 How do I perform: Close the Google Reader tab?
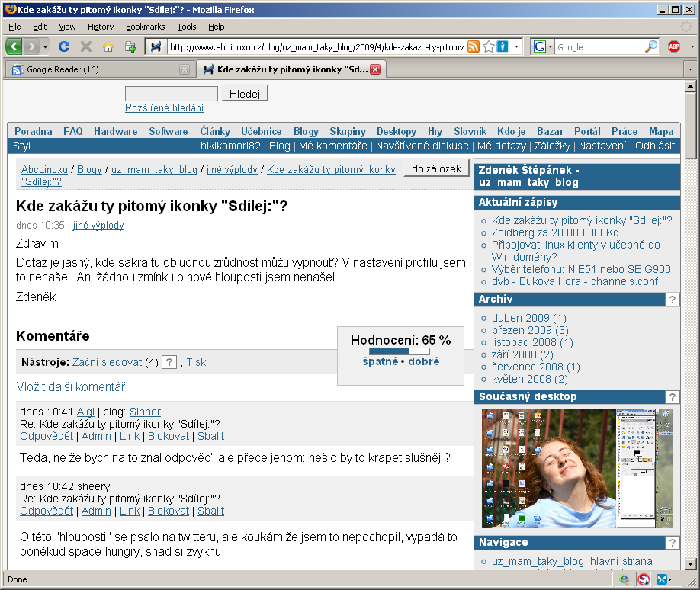pos(185,69)
